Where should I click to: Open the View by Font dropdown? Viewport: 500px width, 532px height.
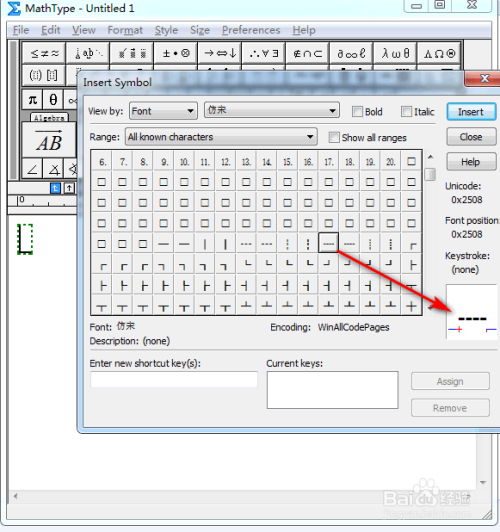[x=163, y=111]
